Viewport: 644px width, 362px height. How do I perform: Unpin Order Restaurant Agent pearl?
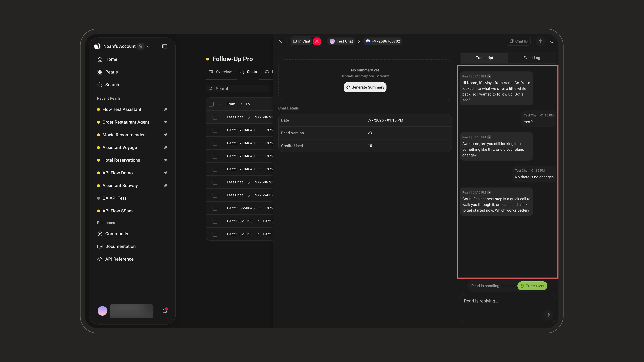(x=166, y=122)
